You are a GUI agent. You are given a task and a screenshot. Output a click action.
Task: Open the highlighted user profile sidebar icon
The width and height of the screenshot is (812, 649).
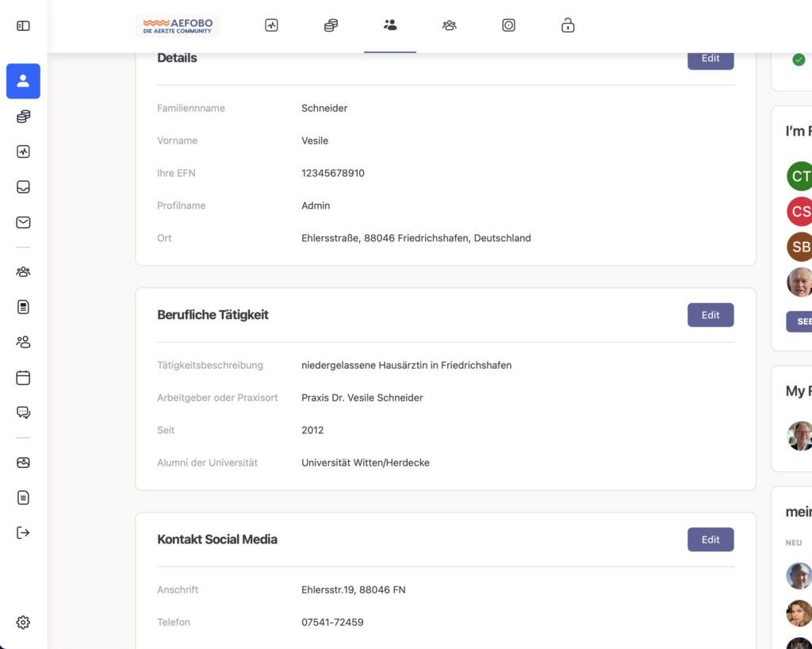(23, 81)
